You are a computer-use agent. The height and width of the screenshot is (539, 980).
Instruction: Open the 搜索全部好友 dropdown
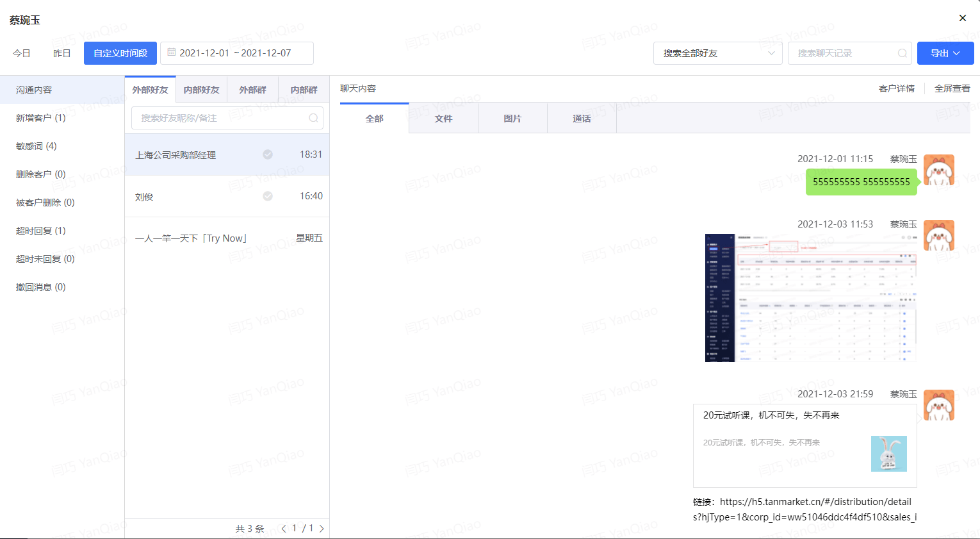718,53
